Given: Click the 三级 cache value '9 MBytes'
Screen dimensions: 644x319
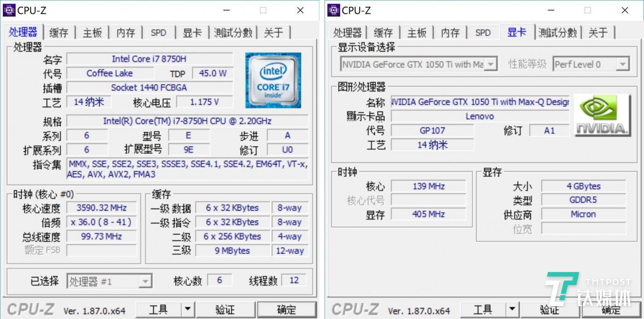Looking at the screenshot, I should 232,251.
